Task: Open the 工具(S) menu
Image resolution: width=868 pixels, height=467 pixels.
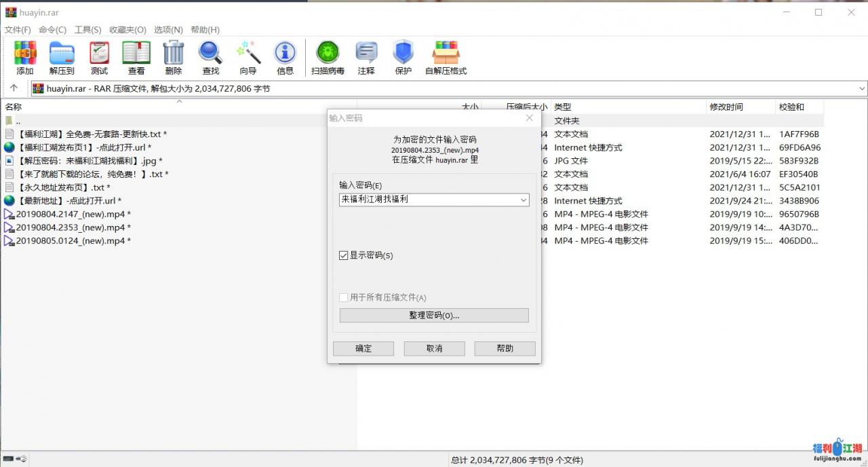Action: [x=87, y=30]
